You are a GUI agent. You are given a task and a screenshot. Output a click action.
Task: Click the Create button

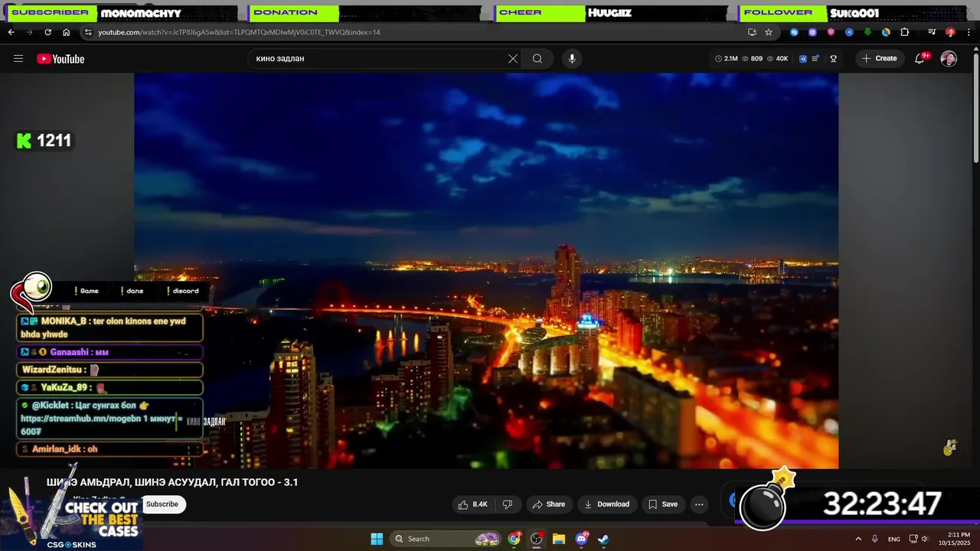879,59
